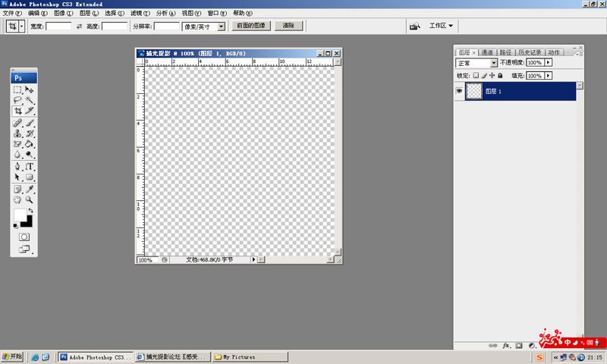The height and width of the screenshot is (364, 607).
Task: Click the link layers icon
Action: click(492, 346)
